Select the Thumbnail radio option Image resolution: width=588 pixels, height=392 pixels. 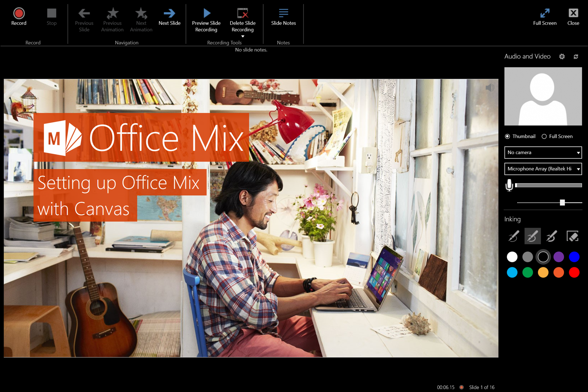[x=507, y=136]
